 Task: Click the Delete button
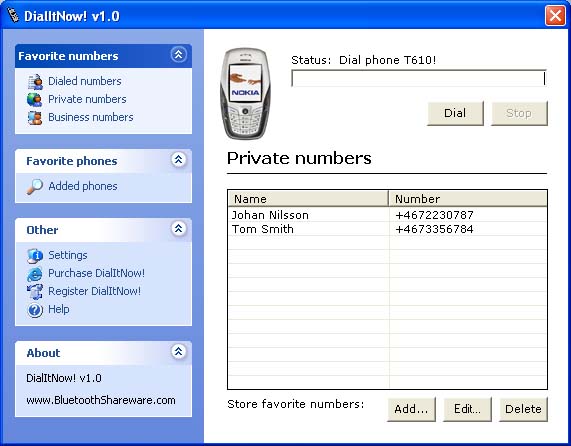point(523,409)
